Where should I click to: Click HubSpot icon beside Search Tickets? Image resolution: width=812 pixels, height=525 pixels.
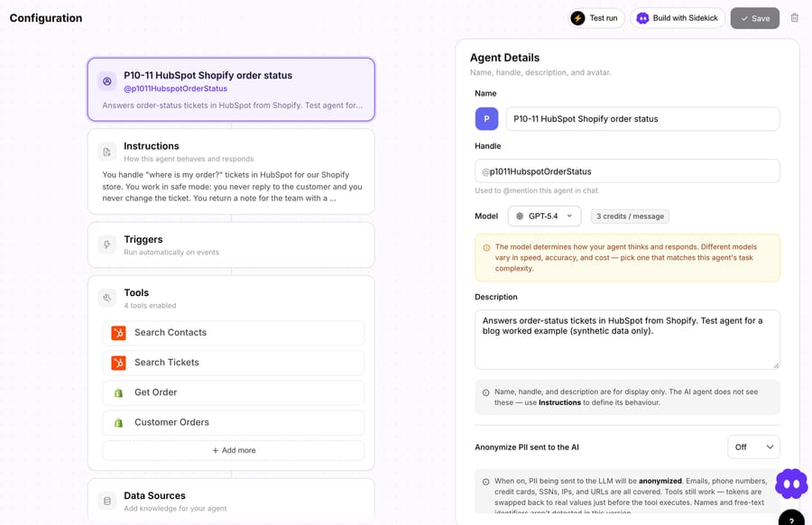pyautogui.click(x=118, y=363)
